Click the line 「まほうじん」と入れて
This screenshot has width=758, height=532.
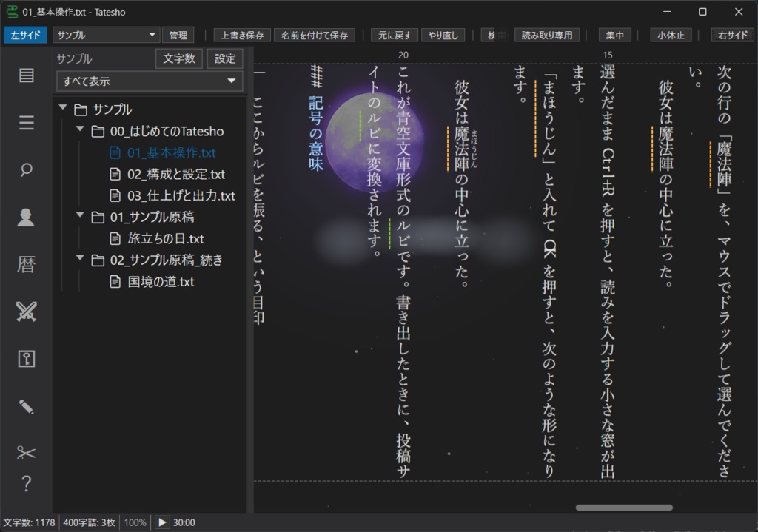tap(549, 275)
